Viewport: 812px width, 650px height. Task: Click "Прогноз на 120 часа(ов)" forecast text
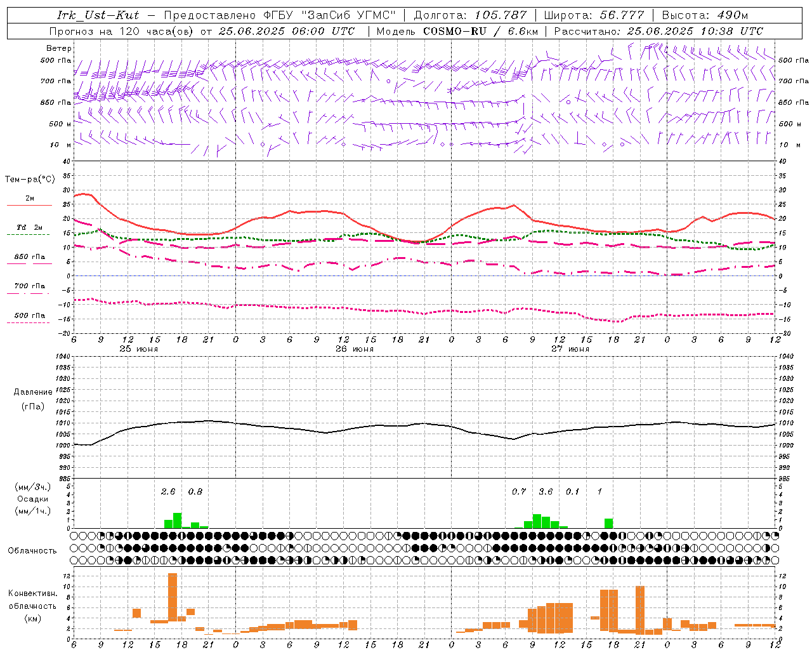click(122, 31)
